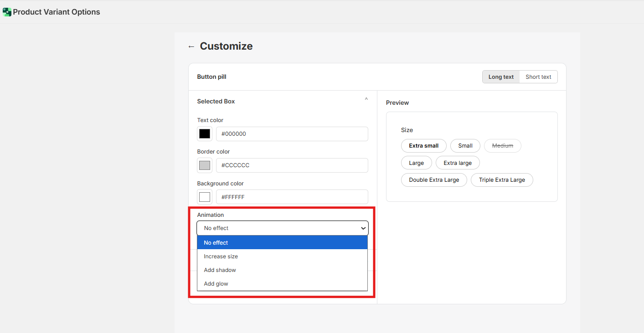Click the Product Variant Options app icon
644x333 pixels.
(7, 12)
